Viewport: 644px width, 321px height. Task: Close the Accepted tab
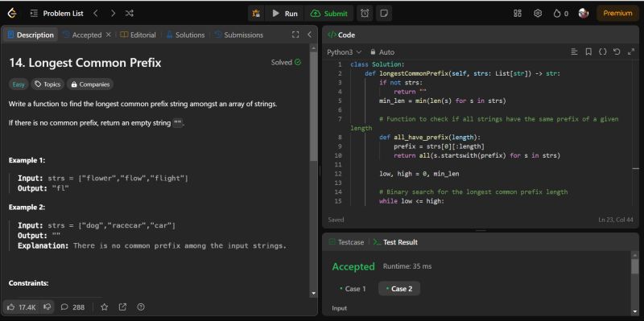[x=109, y=35]
